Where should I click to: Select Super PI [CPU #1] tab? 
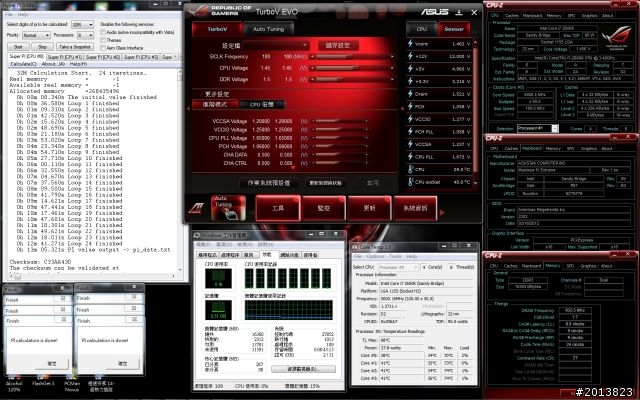pos(64,57)
